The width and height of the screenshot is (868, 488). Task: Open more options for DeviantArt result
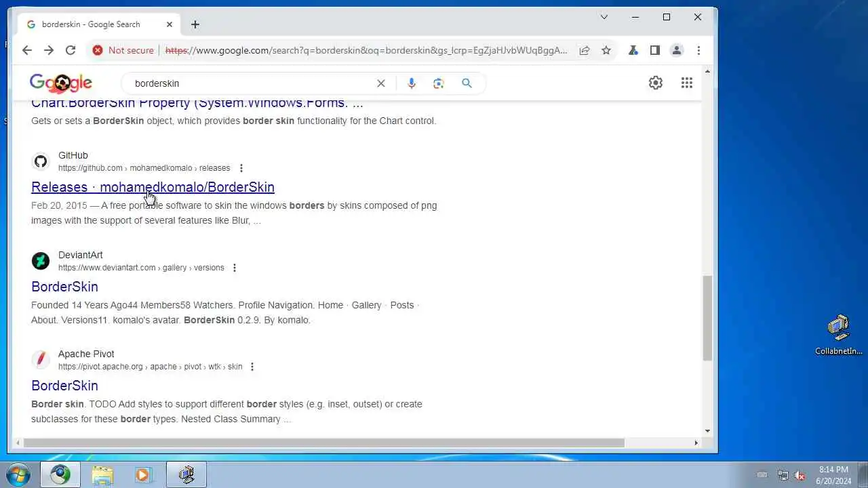pos(235,268)
